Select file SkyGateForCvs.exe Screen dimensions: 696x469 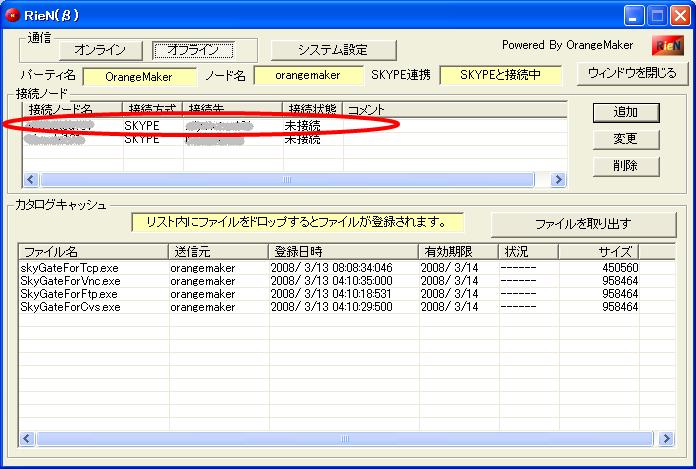coord(70,307)
